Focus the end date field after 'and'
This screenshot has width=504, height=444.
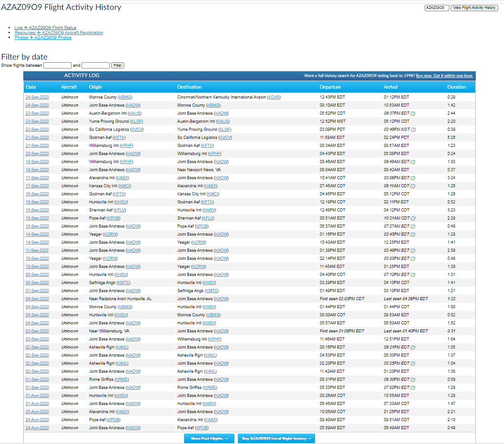[x=95, y=65]
